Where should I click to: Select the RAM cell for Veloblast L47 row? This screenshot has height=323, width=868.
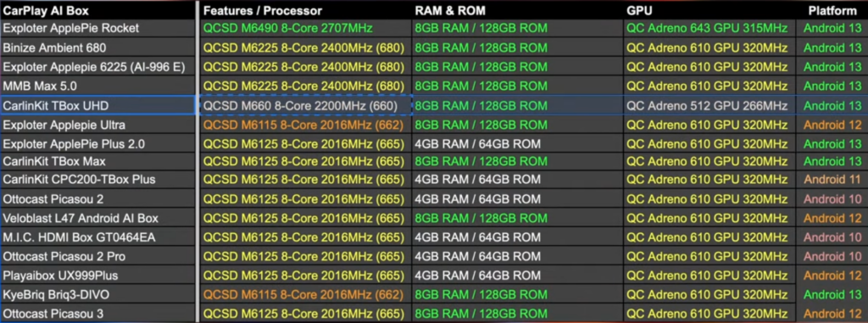tap(518, 218)
